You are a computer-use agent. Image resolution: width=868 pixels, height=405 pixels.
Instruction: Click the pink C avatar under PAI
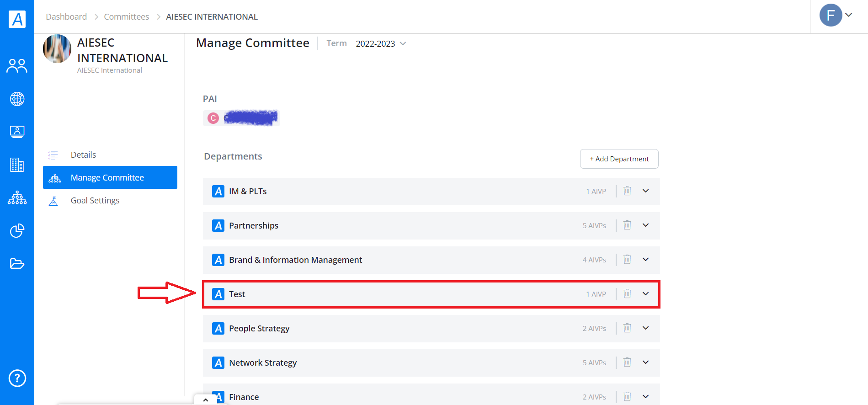click(213, 118)
